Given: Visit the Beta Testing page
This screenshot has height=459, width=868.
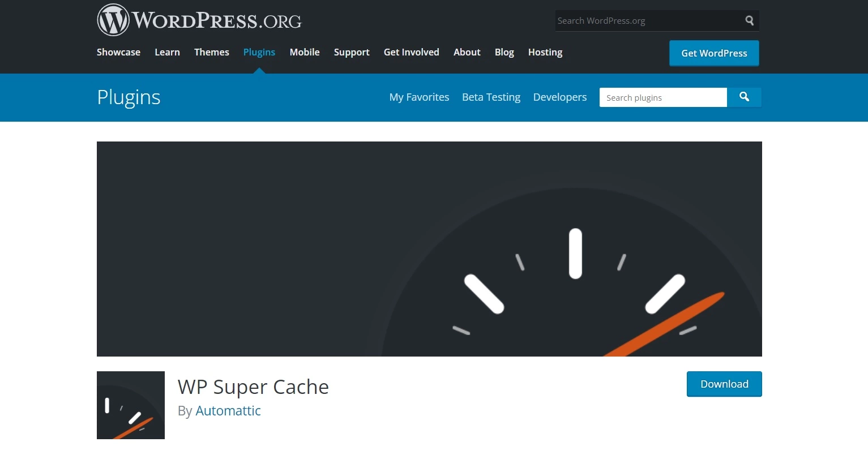Looking at the screenshot, I should (491, 97).
